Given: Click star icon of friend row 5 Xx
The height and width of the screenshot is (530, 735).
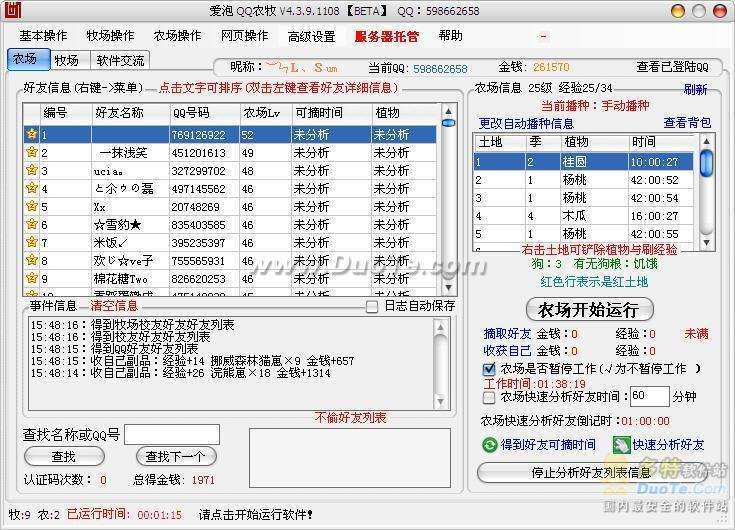Looking at the screenshot, I should pyautogui.click(x=31, y=206).
